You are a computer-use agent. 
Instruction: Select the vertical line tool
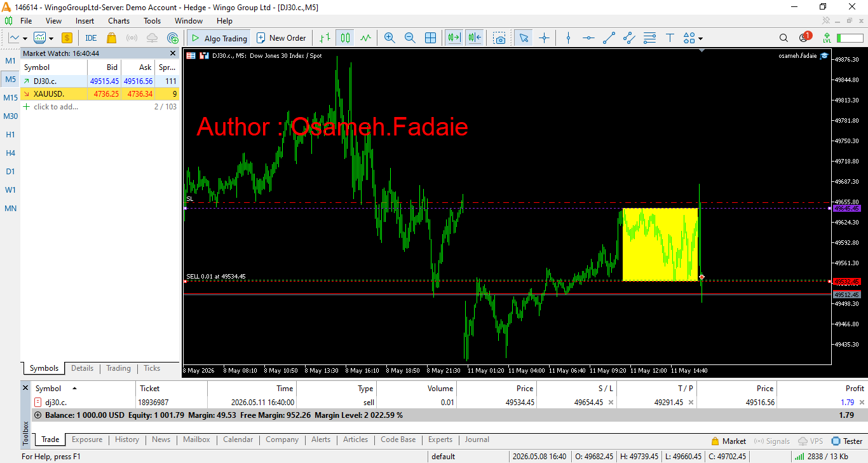(568, 38)
